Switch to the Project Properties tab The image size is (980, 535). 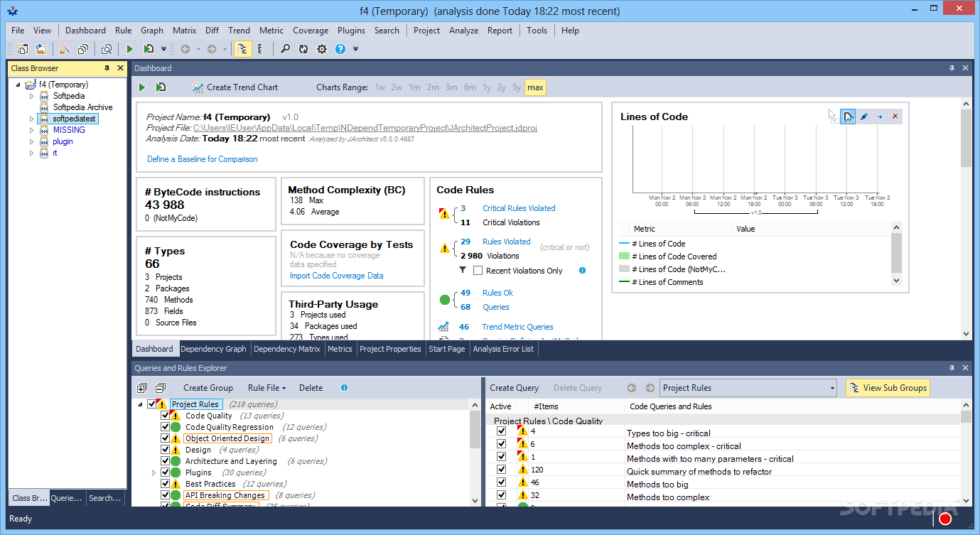click(390, 349)
